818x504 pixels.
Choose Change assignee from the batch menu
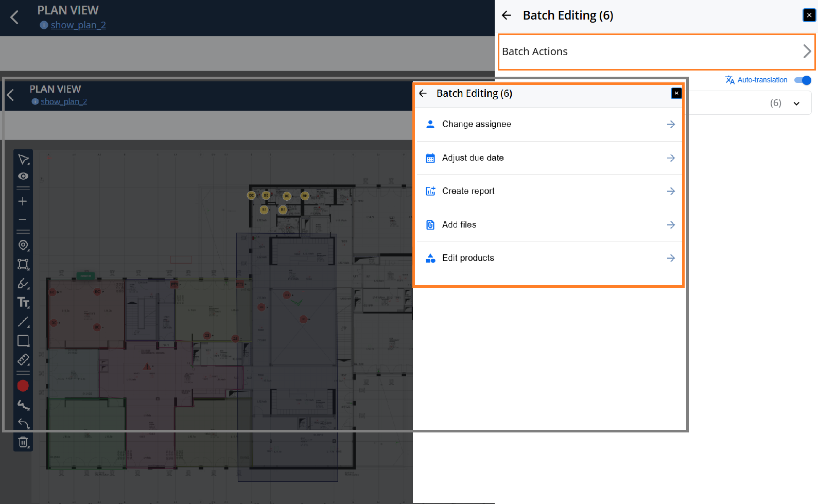[x=548, y=124]
